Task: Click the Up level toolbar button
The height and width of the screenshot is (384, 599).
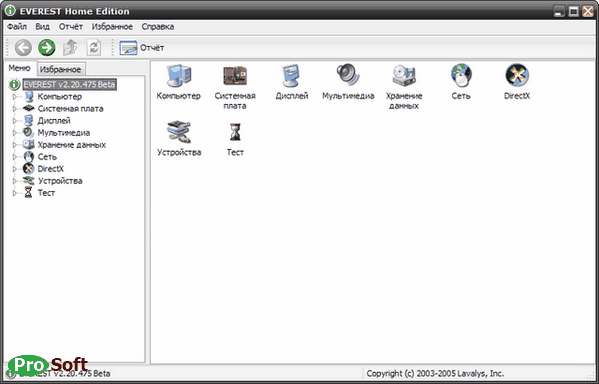Action: [70, 48]
